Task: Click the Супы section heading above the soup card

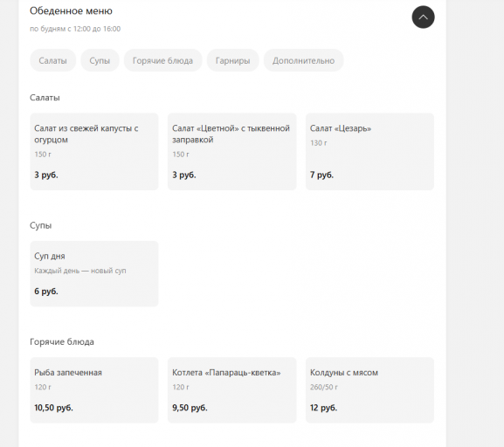Action: [40, 225]
